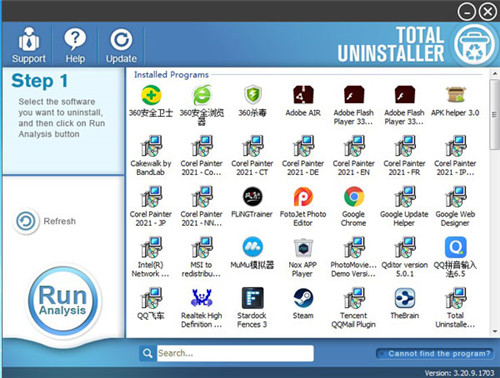Select Adobe AIR in the program list
Screen dimensions: 500x378
pyautogui.click(x=303, y=101)
